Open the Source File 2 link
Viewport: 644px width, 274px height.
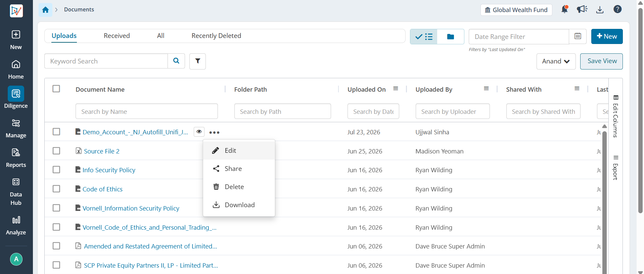point(102,151)
